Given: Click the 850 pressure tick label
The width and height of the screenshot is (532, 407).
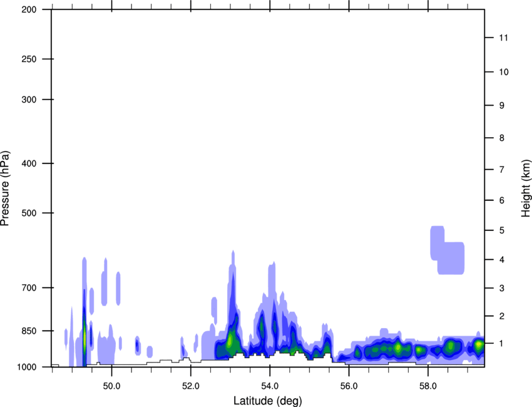Looking at the screenshot, I should 29,331.
